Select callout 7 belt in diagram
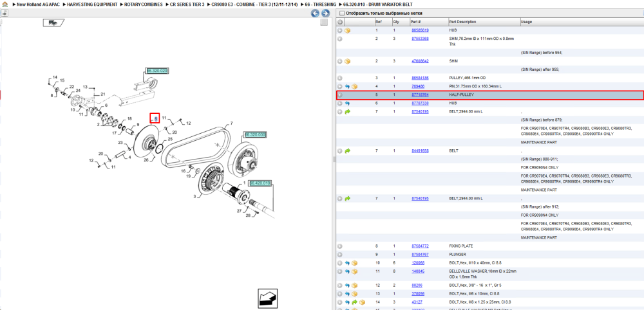Image resolution: width=644 pixels, height=310 pixels. (x=231, y=123)
